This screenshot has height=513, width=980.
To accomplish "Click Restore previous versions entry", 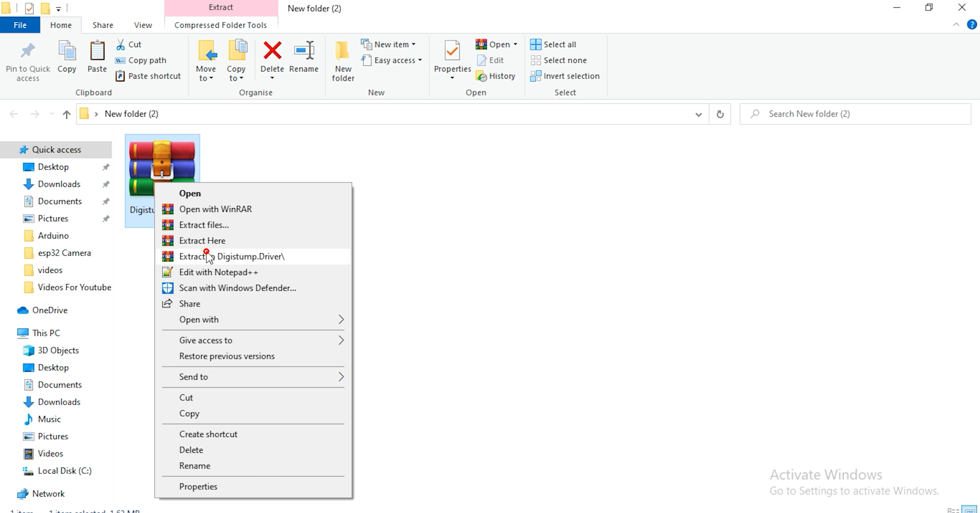I will (x=253, y=356).
